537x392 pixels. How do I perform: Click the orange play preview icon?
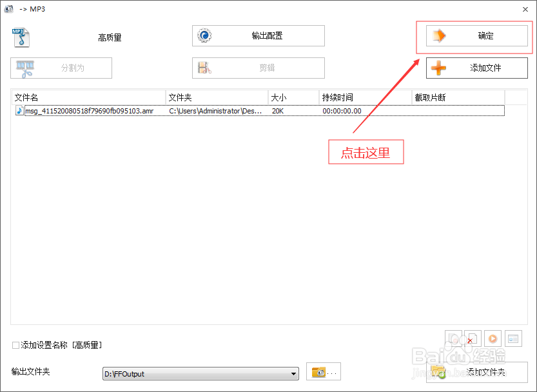click(x=493, y=338)
